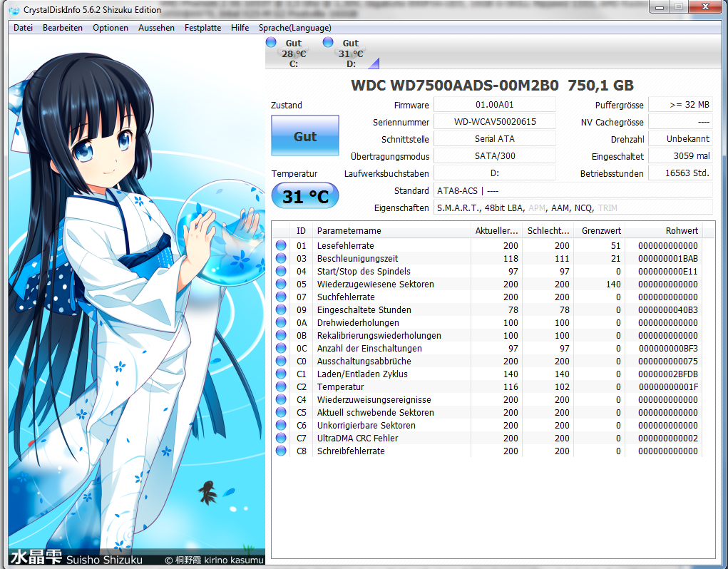Click raw value 0000000040B3

[667, 309]
